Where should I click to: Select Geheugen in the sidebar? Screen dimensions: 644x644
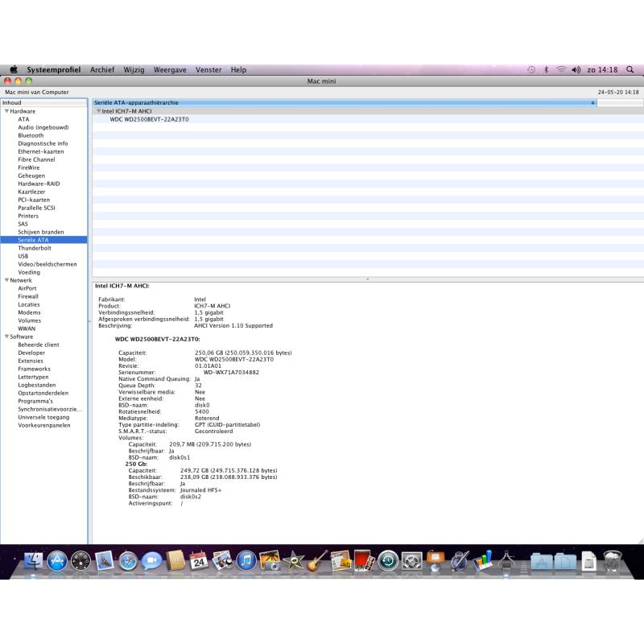pyautogui.click(x=31, y=175)
